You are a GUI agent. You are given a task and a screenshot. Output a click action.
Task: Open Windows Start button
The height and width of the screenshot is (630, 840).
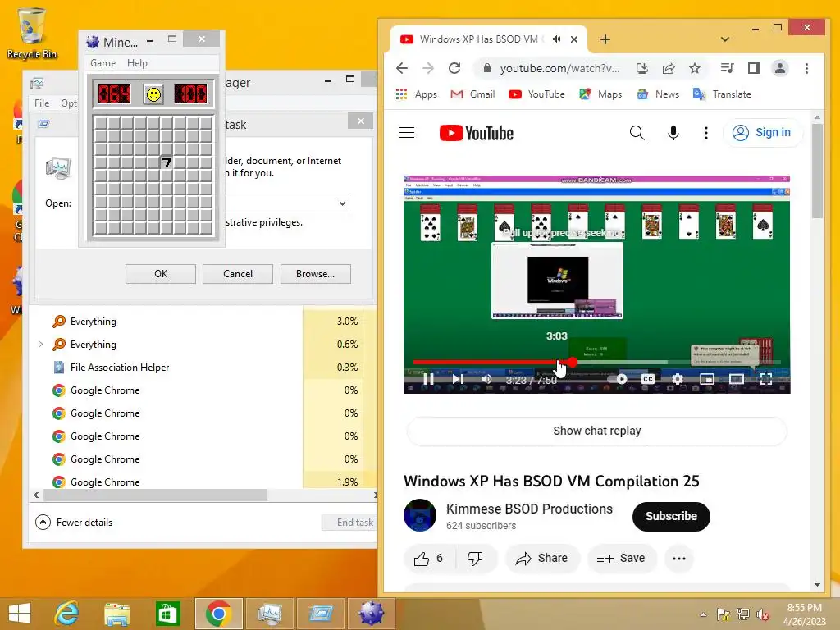point(20,614)
